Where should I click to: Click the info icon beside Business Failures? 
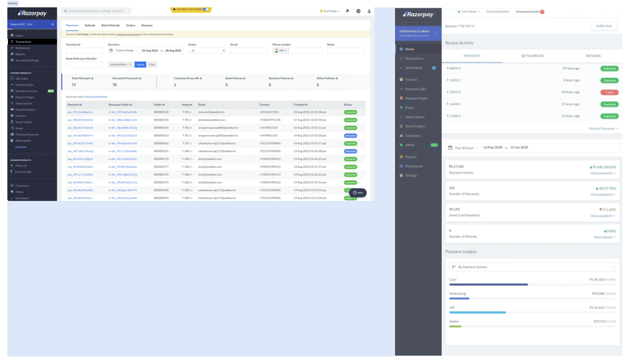click(292, 79)
